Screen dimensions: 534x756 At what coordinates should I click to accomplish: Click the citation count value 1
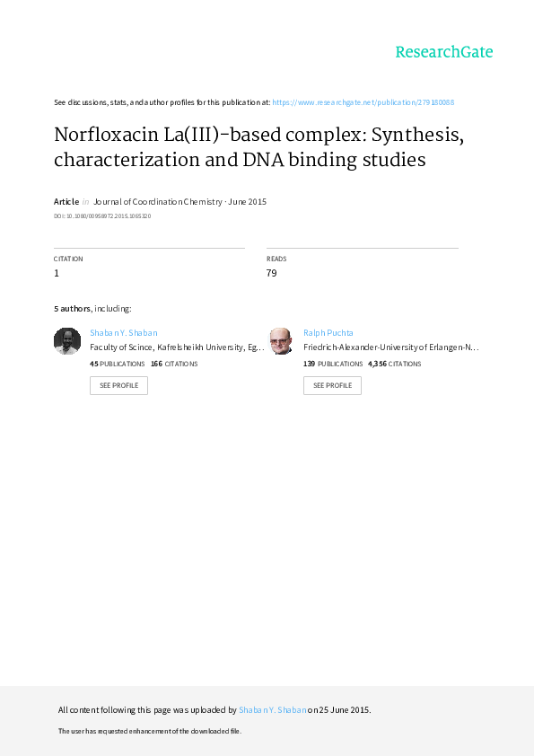point(57,273)
